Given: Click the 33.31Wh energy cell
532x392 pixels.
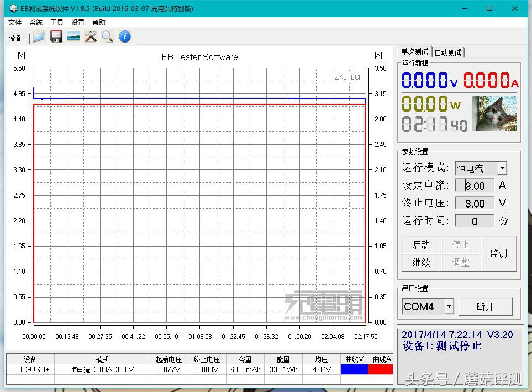Looking at the screenshot, I should pos(283,369).
